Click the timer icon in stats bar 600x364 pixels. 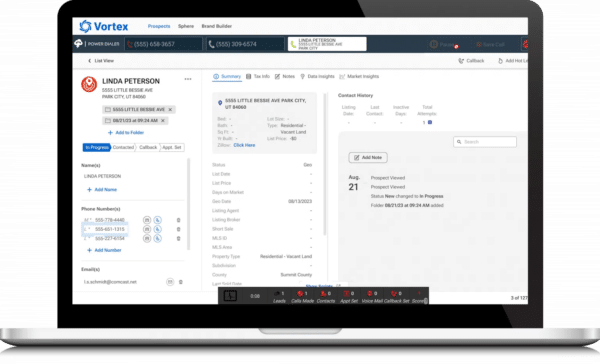tap(230, 295)
